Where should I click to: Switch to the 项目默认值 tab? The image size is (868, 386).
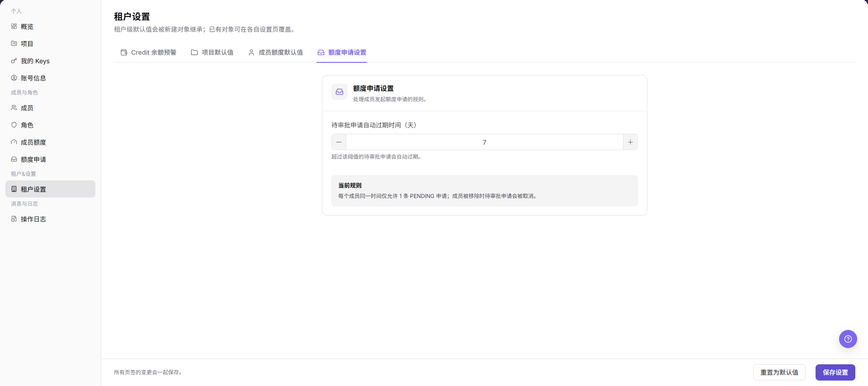212,52
